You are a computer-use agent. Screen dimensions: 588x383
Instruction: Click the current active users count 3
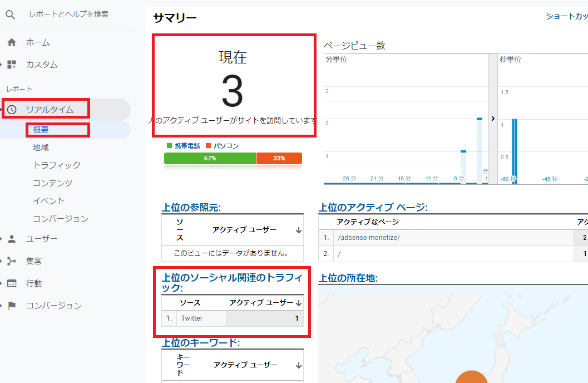[233, 91]
